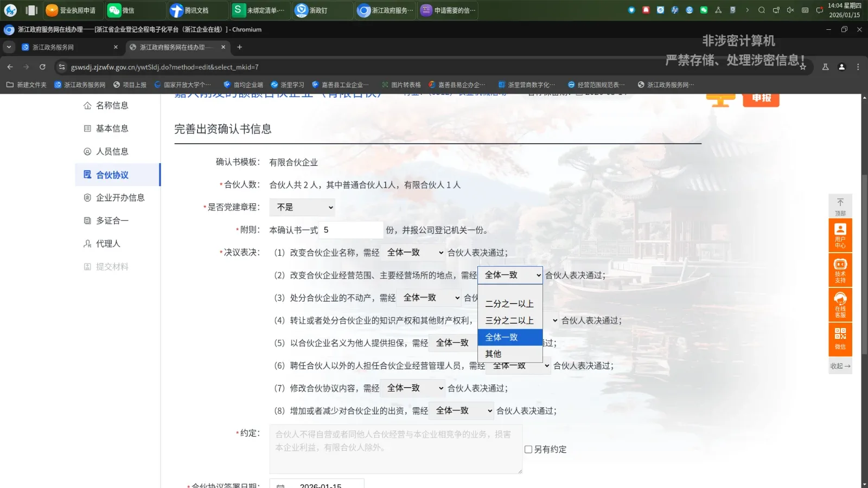868x488 pixels.
Task: Click the 附则 copies count input field
Action: (352, 230)
